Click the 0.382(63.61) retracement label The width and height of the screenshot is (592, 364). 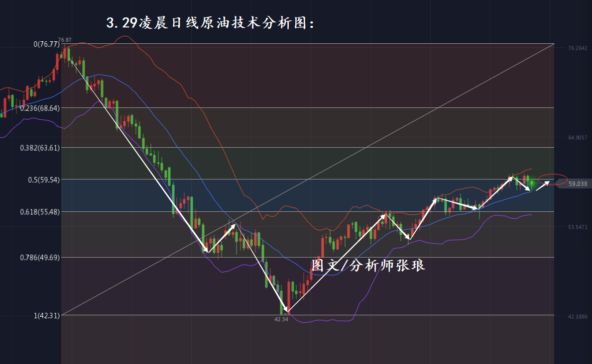(x=40, y=148)
